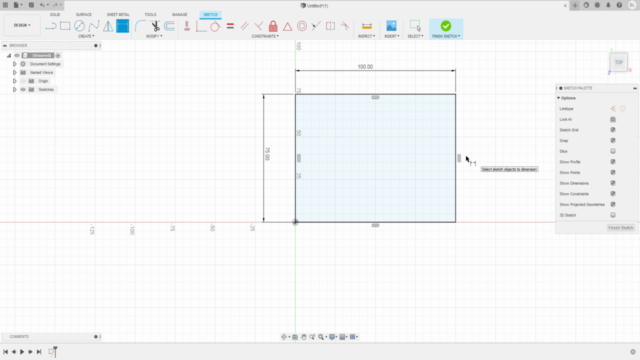640x360 pixels.
Task: Click the green Finish Sketch checkmark
Action: 446,26
